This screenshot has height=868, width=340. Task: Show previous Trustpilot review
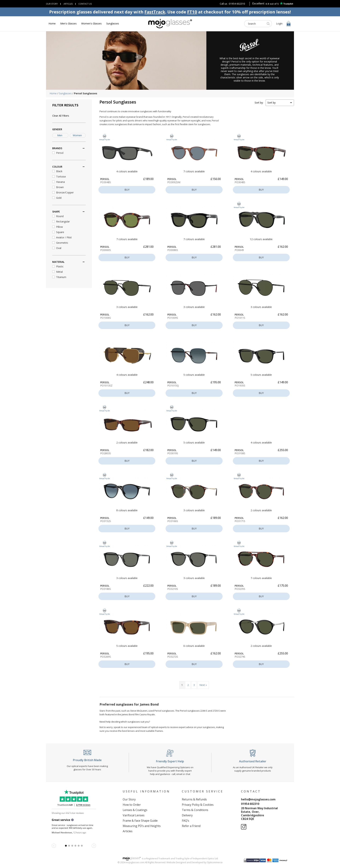[x=54, y=845]
